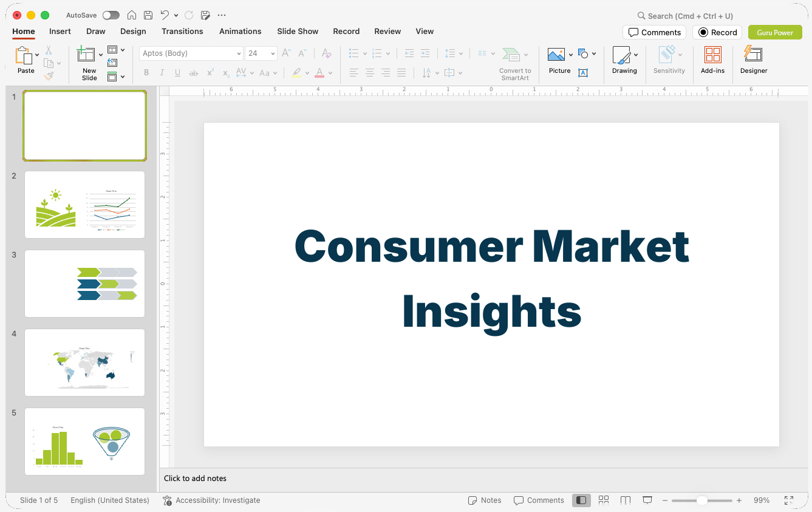
Task: Open the Paste clipboard icon
Action: pyautogui.click(x=24, y=56)
